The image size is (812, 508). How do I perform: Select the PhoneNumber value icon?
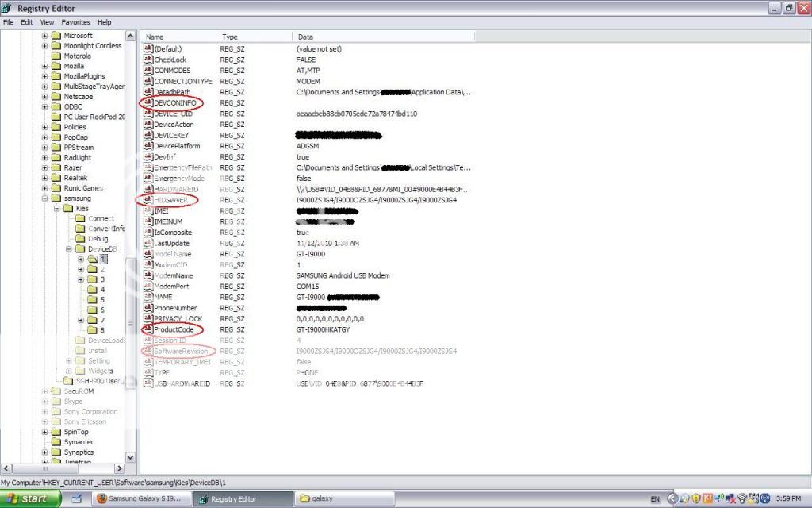147,308
